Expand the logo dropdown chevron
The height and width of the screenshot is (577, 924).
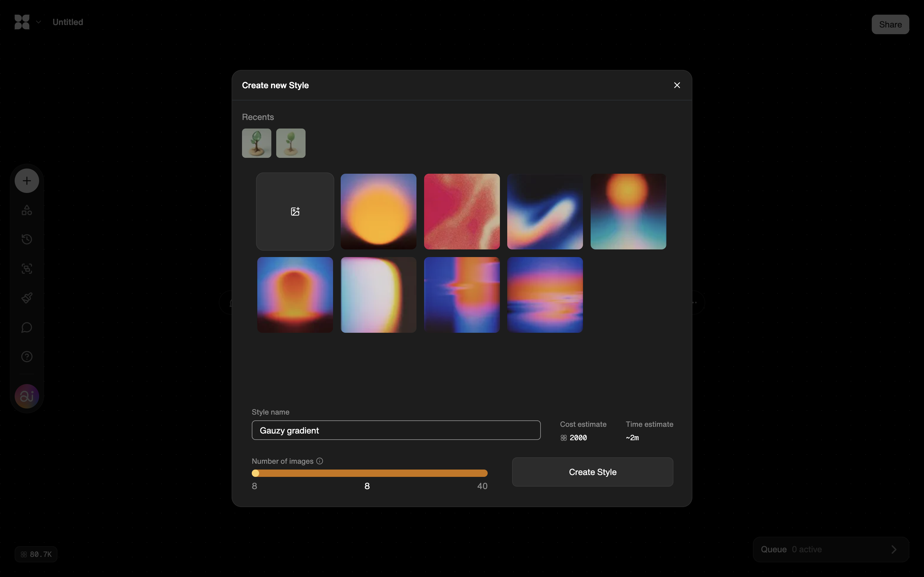pos(38,22)
